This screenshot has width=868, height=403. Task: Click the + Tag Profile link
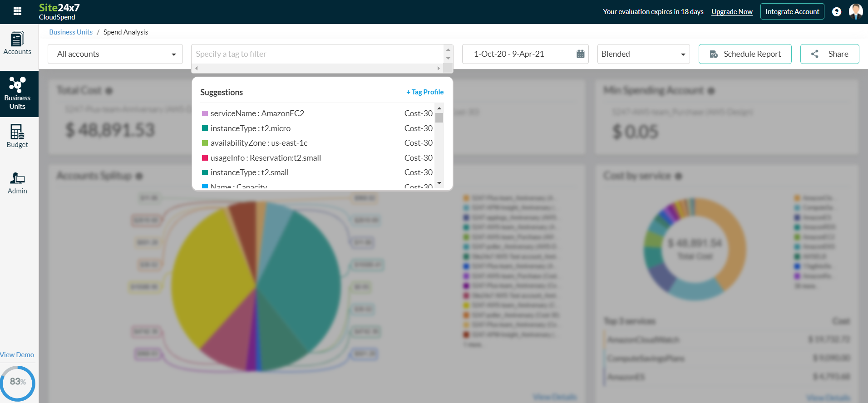pos(425,92)
